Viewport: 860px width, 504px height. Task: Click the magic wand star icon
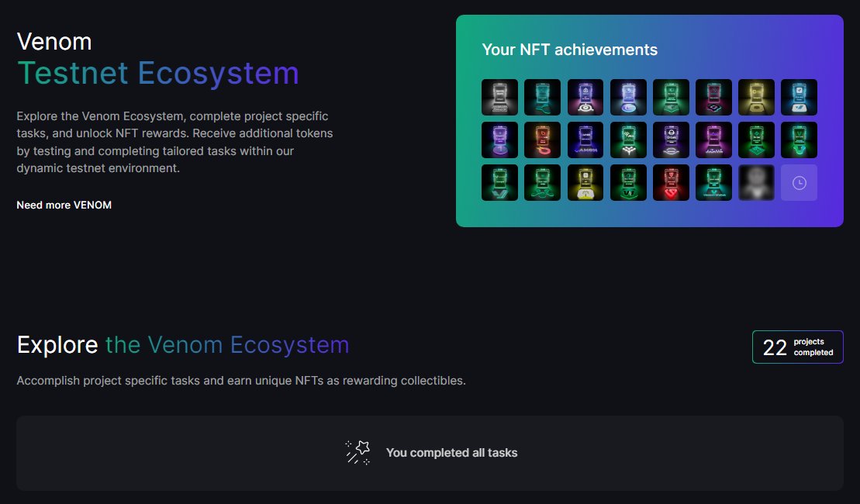point(357,453)
